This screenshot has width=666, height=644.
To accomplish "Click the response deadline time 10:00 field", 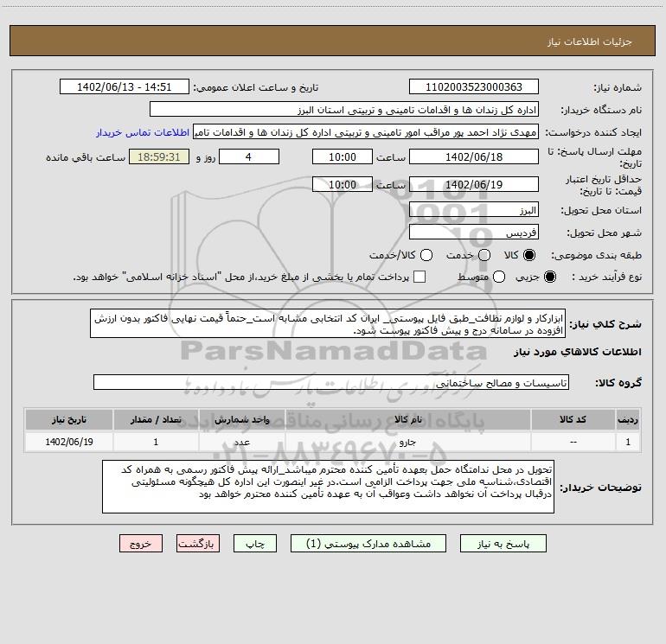I will 343,156.
